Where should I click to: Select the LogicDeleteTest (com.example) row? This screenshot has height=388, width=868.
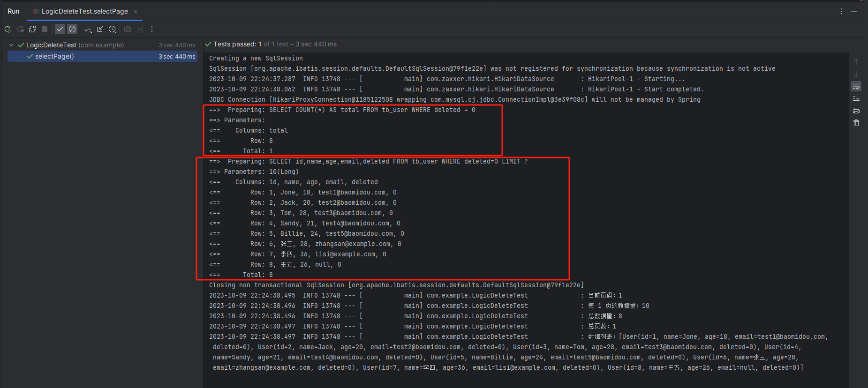(102, 45)
